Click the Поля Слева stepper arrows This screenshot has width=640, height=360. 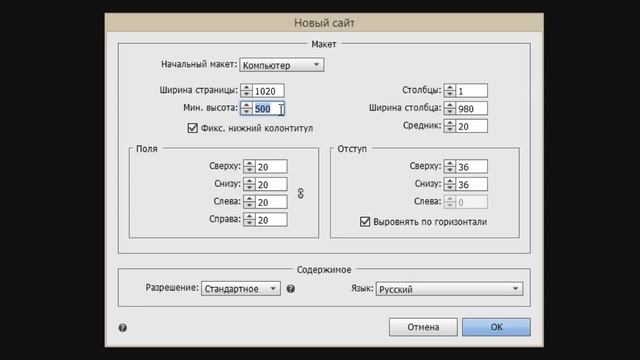pyautogui.click(x=249, y=202)
